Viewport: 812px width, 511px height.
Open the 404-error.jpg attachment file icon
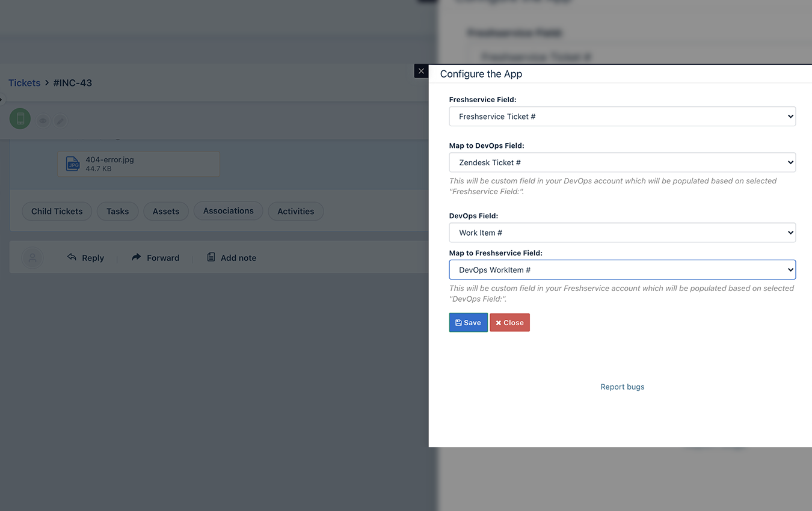73,164
